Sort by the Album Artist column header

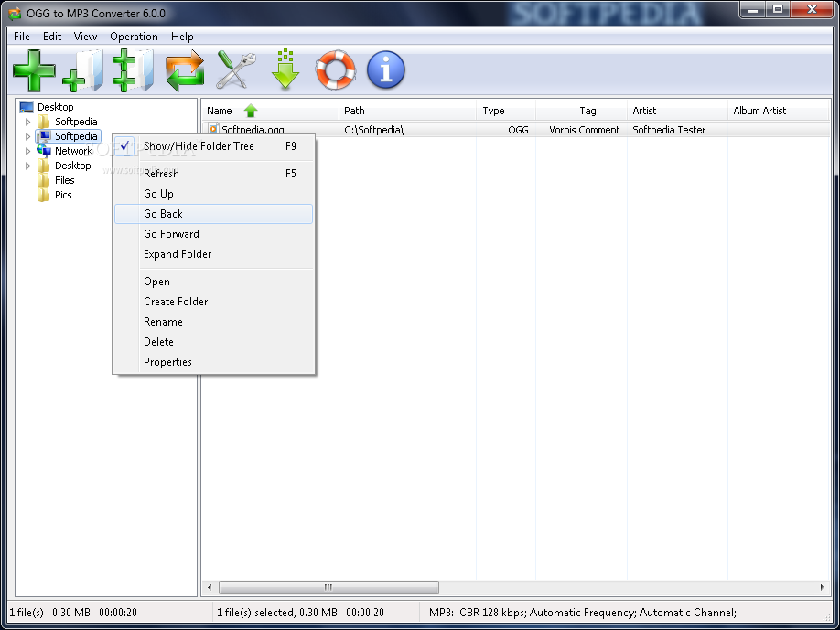tap(778, 111)
